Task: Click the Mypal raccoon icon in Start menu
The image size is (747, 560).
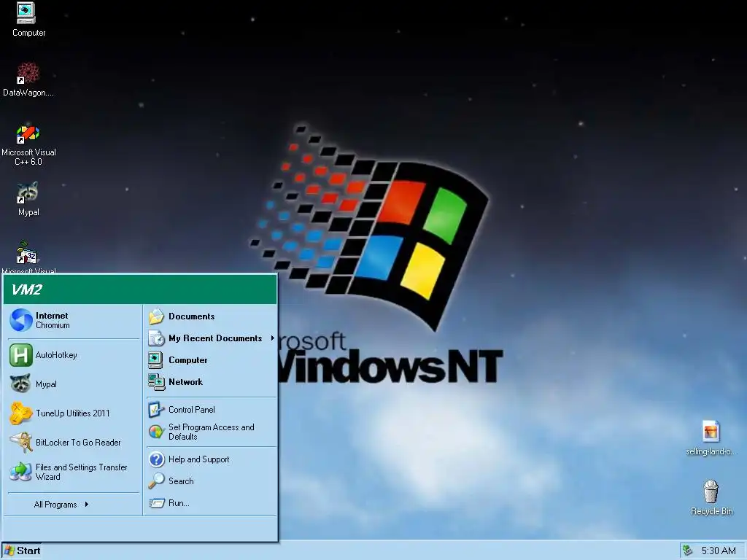Action: [x=20, y=384]
